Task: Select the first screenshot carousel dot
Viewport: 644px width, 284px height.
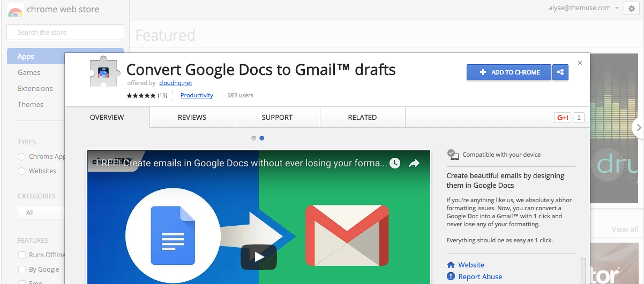Action: coord(254,138)
